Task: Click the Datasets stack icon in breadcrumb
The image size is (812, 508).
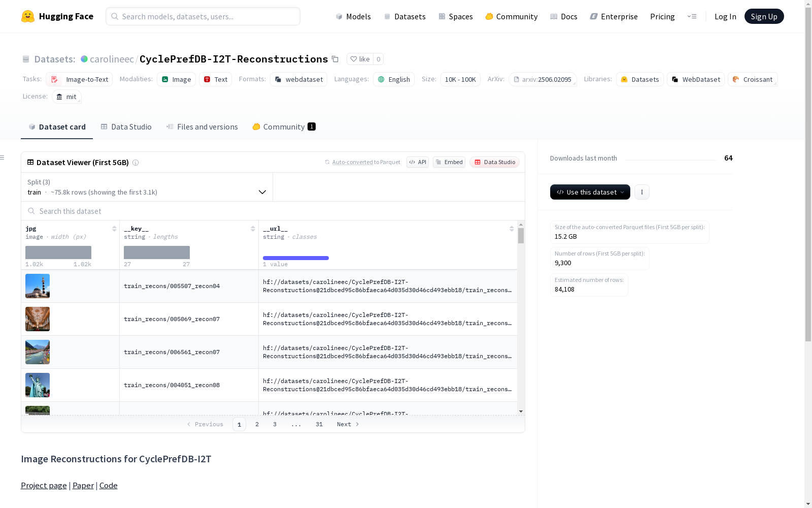Action: tap(26, 59)
